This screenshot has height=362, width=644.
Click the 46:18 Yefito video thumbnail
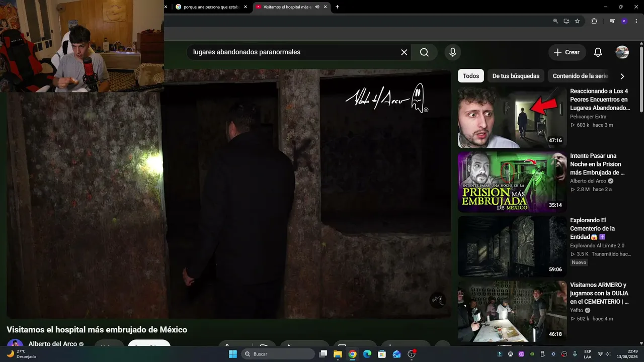coord(512,311)
